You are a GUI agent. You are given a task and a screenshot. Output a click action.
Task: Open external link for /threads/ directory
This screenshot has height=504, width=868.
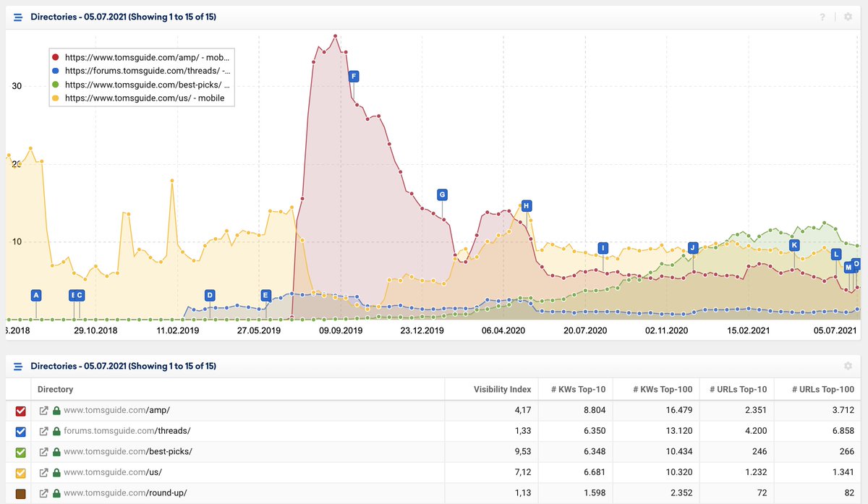coord(43,431)
